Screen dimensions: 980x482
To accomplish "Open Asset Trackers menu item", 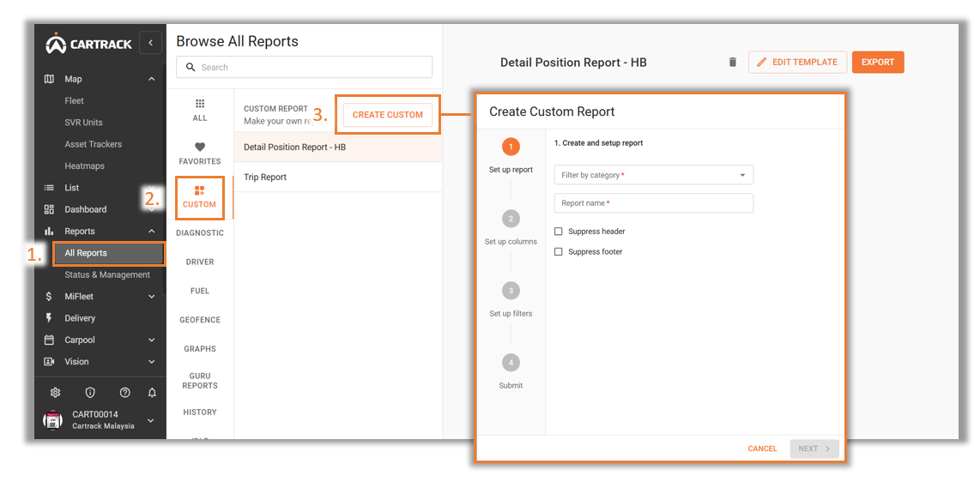I will point(94,144).
